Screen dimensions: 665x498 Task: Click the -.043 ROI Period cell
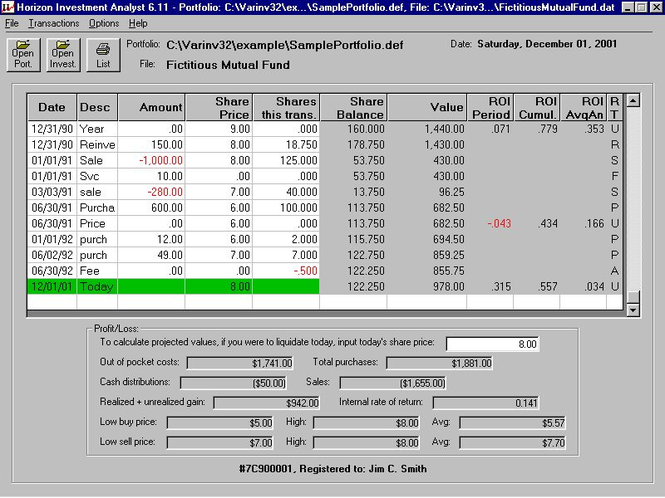point(490,224)
